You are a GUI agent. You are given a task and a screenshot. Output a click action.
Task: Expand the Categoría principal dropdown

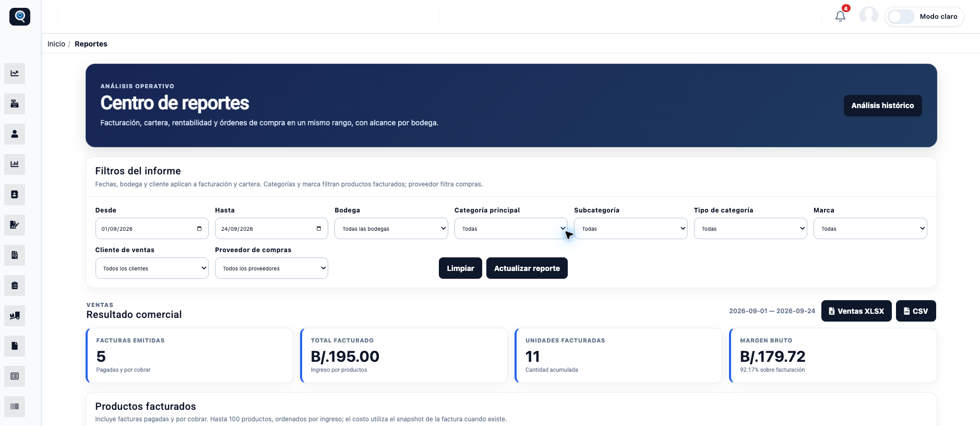tap(511, 229)
